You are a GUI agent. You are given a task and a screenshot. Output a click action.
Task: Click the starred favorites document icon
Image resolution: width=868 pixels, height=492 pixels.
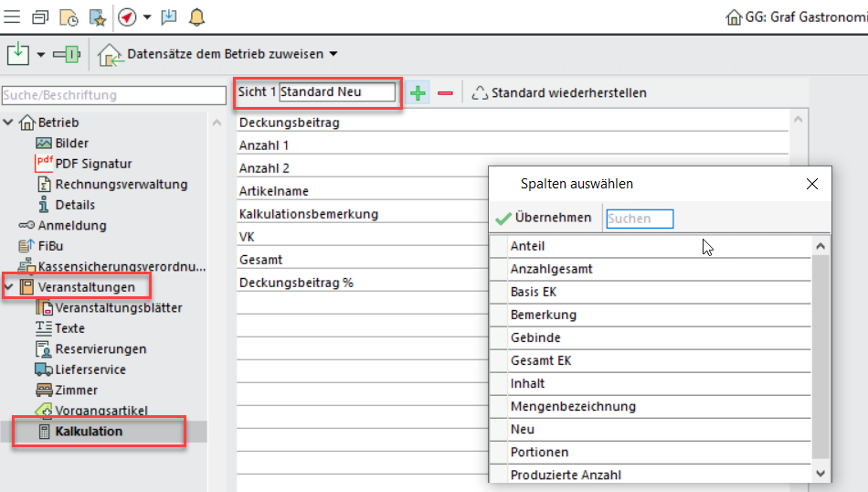[97, 16]
